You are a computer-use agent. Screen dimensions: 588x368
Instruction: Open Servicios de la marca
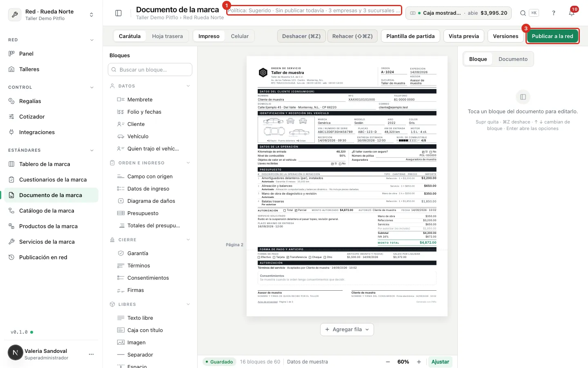tap(51, 242)
